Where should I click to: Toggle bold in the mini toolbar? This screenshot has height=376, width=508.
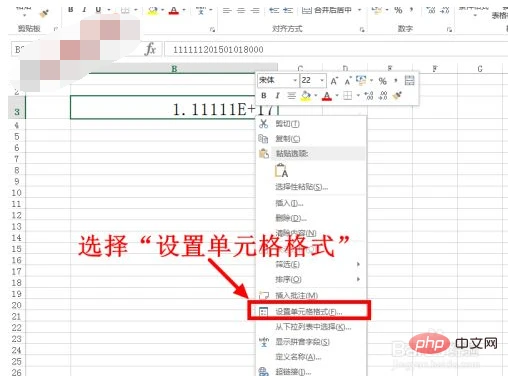click(264, 96)
